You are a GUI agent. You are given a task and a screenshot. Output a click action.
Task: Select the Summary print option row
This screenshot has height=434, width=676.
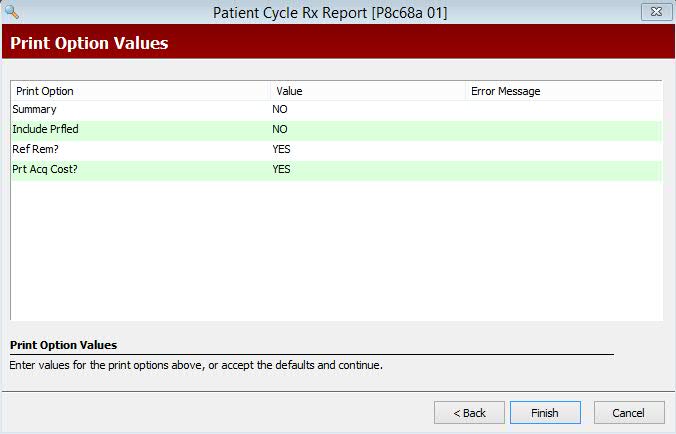[336, 109]
